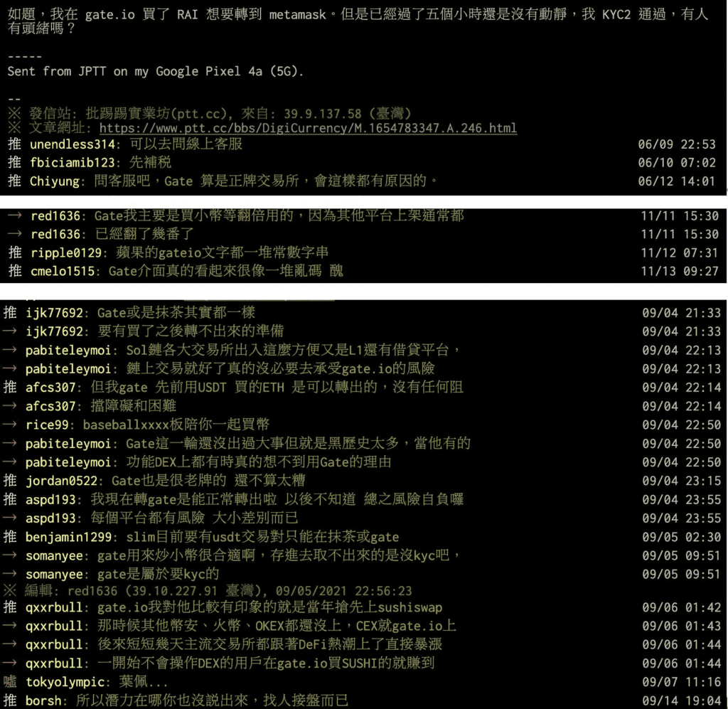Click ijk77692 comment '要有買了之後轉不出來的準備'
Screen dimensions: 728x709
click(191, 331)
